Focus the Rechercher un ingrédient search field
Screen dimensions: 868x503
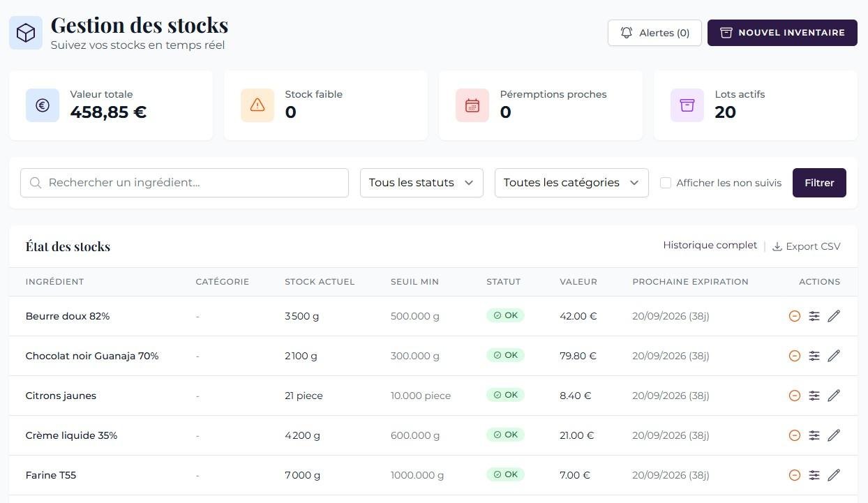click(184, 183)
